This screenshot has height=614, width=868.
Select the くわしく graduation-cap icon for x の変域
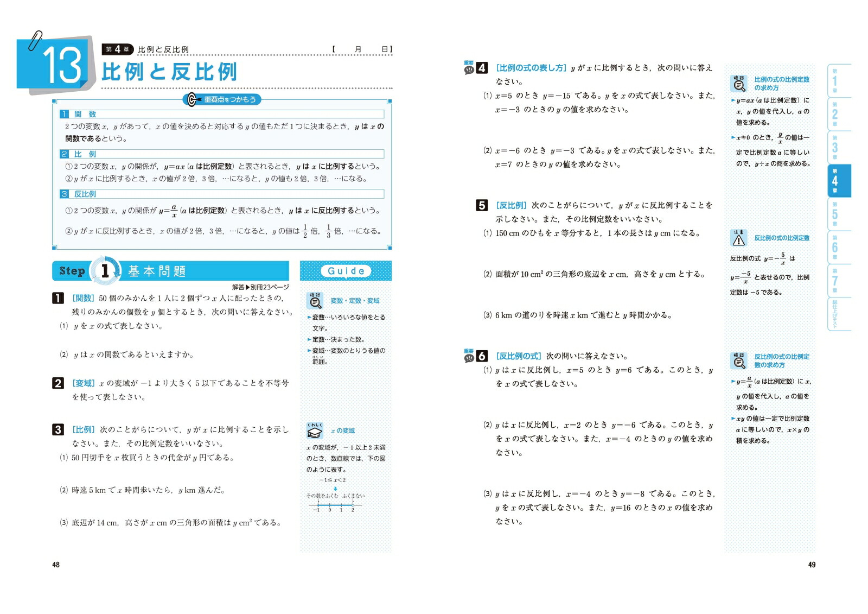(x=316, y=431)
